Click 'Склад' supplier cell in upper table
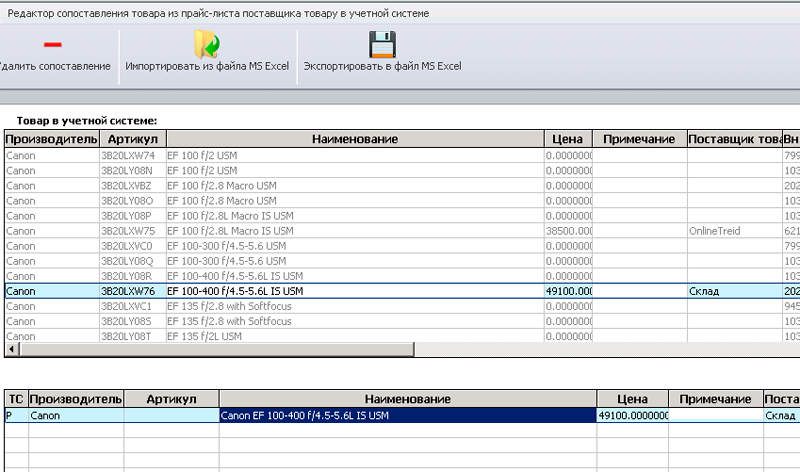 (735, 291)
